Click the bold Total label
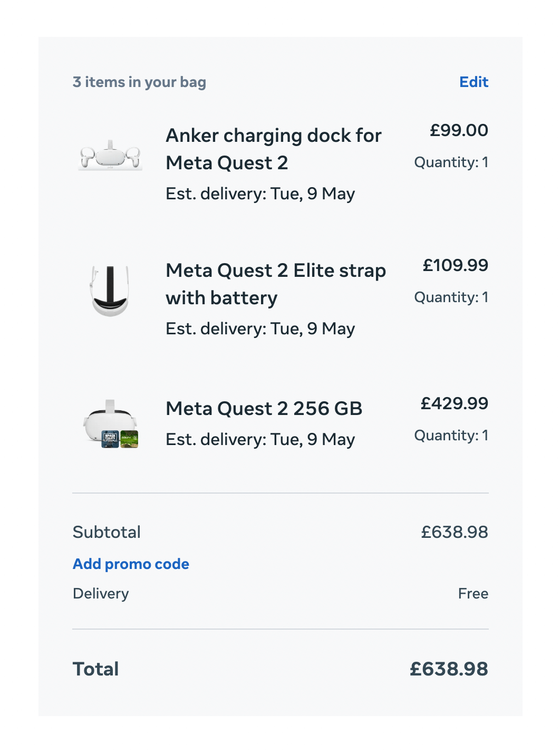The width and height of the screenshot is (560, 753). click(95, 669)
